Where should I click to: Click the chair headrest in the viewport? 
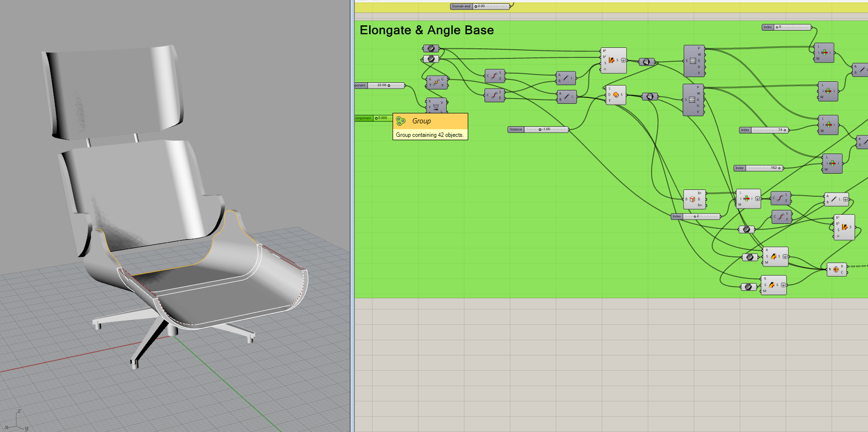(x=115, y=91)
